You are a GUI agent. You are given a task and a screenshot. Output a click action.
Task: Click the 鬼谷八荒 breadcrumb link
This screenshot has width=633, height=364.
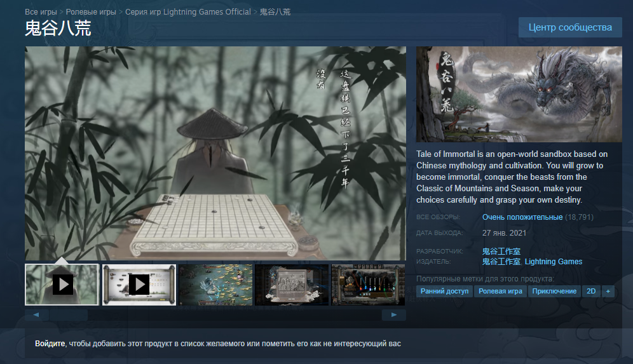pos(275,11)
